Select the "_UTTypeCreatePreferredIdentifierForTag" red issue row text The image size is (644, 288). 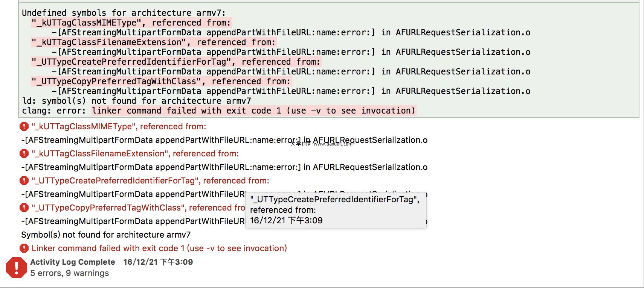150,181
